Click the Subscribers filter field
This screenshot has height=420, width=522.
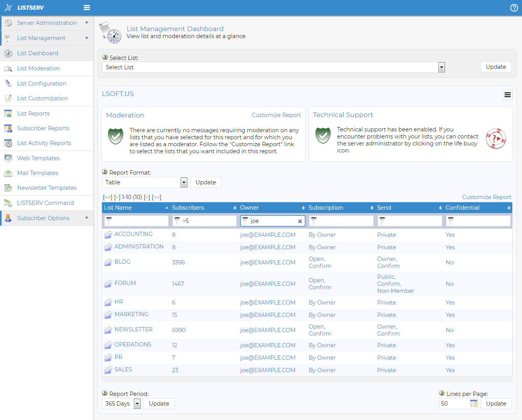[204, 221]
